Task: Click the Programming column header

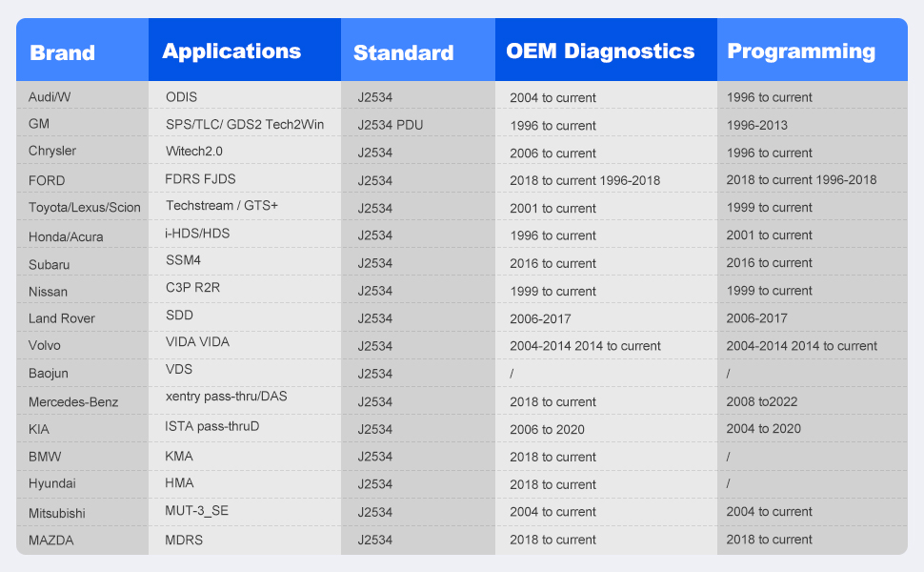Action: pos(801,51)
